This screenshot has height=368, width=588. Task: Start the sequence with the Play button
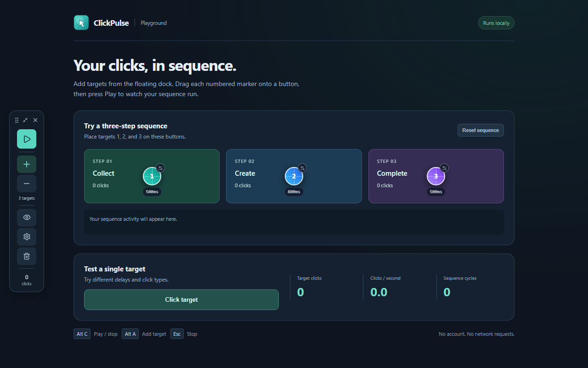(x=27, y=139)
